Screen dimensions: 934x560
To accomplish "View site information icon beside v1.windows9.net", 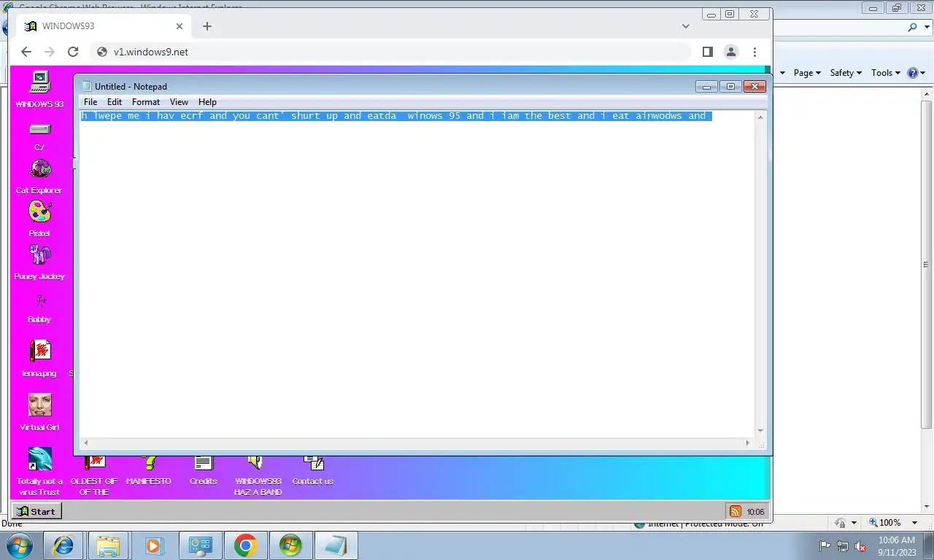I will (103, 52).
